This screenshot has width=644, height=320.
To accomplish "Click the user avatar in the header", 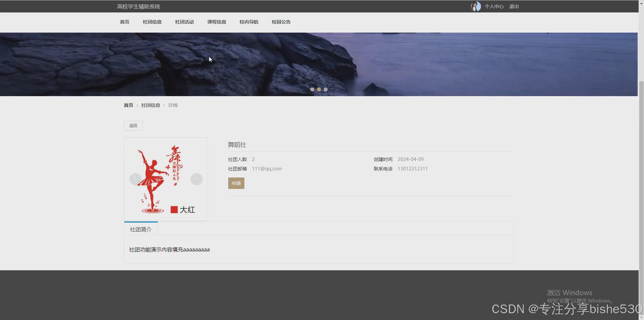I will 475,6.
